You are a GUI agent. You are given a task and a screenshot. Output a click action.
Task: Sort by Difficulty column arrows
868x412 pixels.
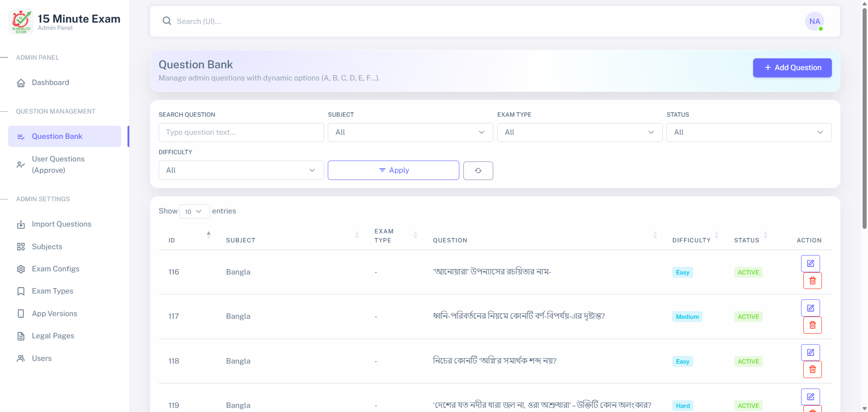(x=717, y=235)
